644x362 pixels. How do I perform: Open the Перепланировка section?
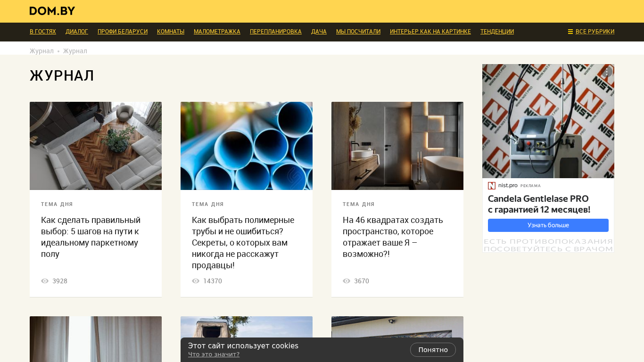click(x=276, y=32)
